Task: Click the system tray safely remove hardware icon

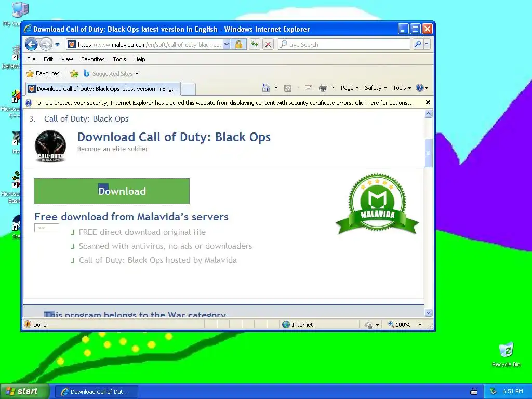Action: pos(494,392)
